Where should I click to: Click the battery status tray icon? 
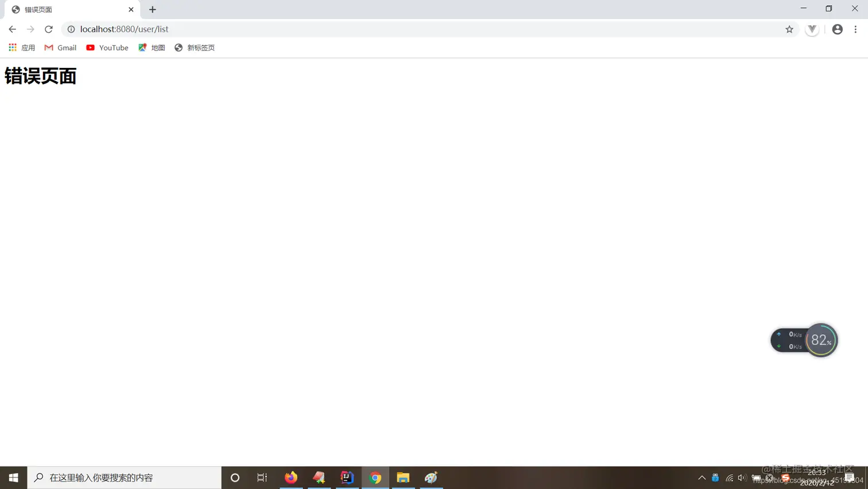tap(756, 478)
